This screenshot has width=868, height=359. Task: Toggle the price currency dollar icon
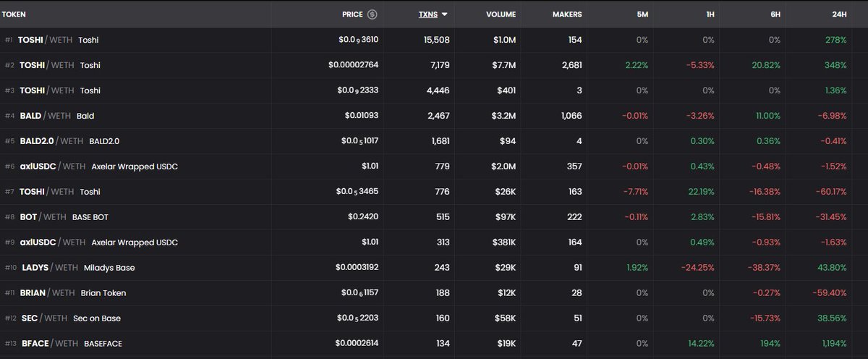point(373,14)
